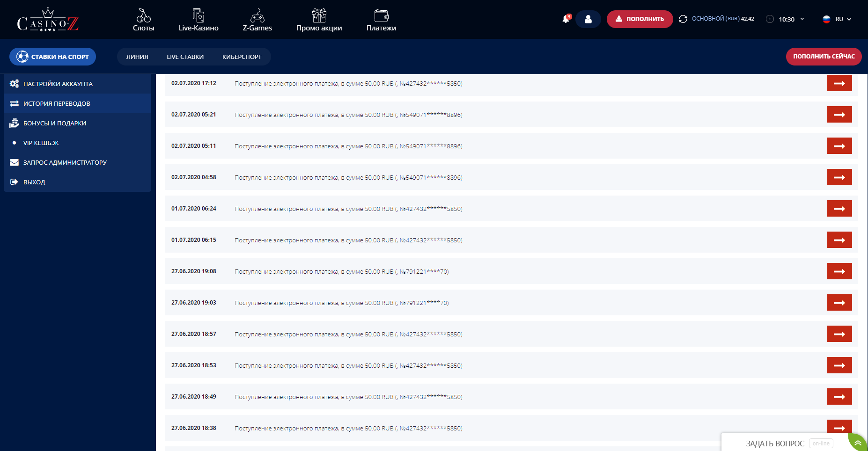Open Live-Казино cards icon
Image resolution: width=868 pixels, height=451 pixels.
[x=199, y=15]
